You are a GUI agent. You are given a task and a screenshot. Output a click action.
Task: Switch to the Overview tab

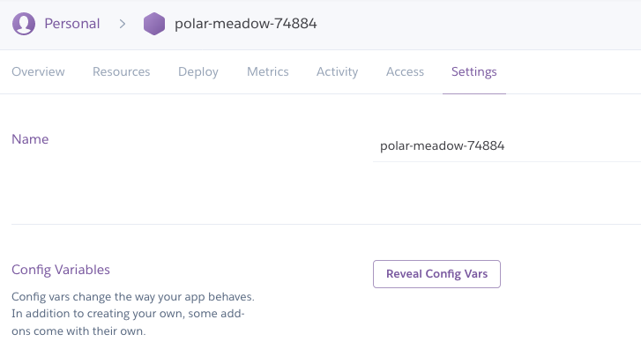coord(38,72)
